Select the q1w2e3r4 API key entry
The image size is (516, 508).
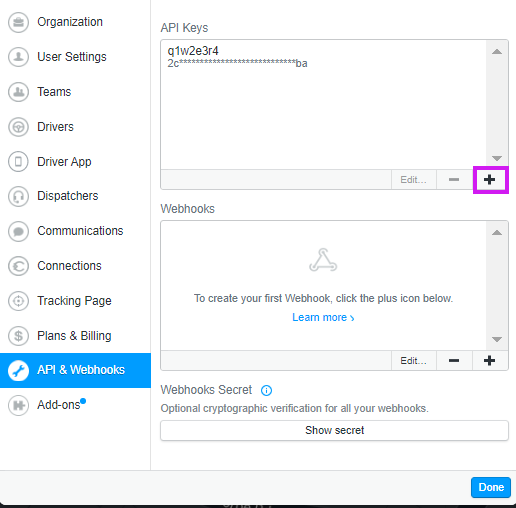pos(323,57)
